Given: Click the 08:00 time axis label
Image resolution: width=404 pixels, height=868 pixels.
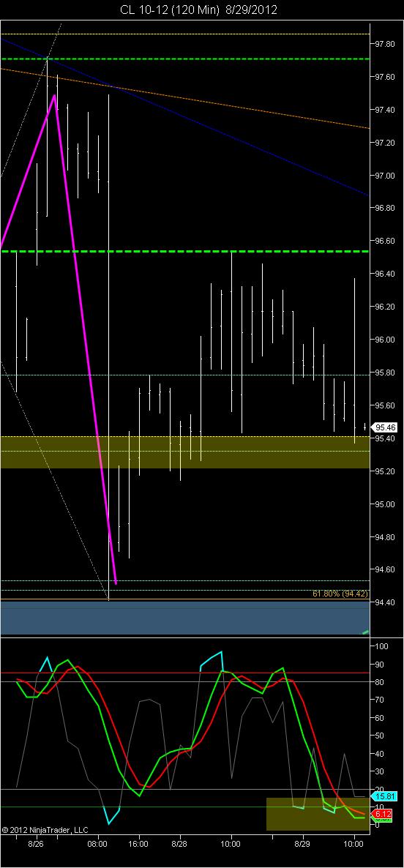Looking at the screenshot, I should point(97,844).
